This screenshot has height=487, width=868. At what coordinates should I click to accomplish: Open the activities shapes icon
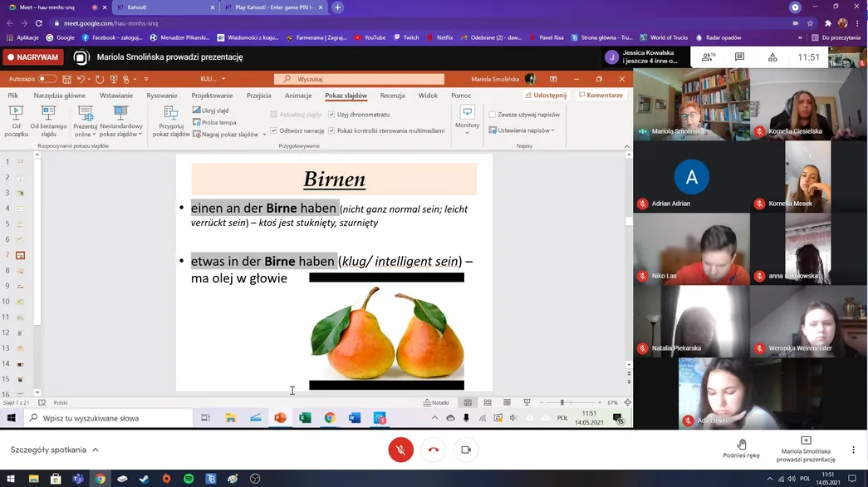(x=772, y=57)
